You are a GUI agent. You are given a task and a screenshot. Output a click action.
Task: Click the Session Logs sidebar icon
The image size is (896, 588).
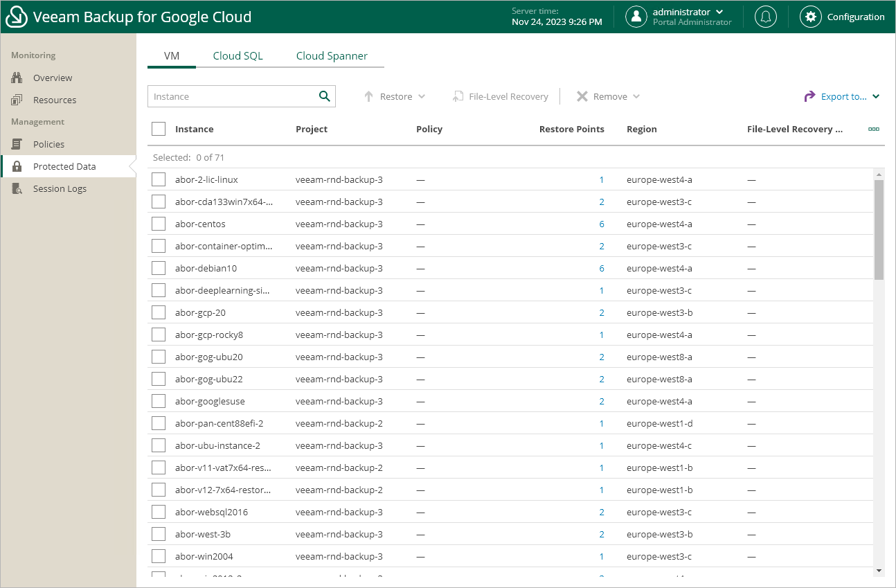point(17,188)
